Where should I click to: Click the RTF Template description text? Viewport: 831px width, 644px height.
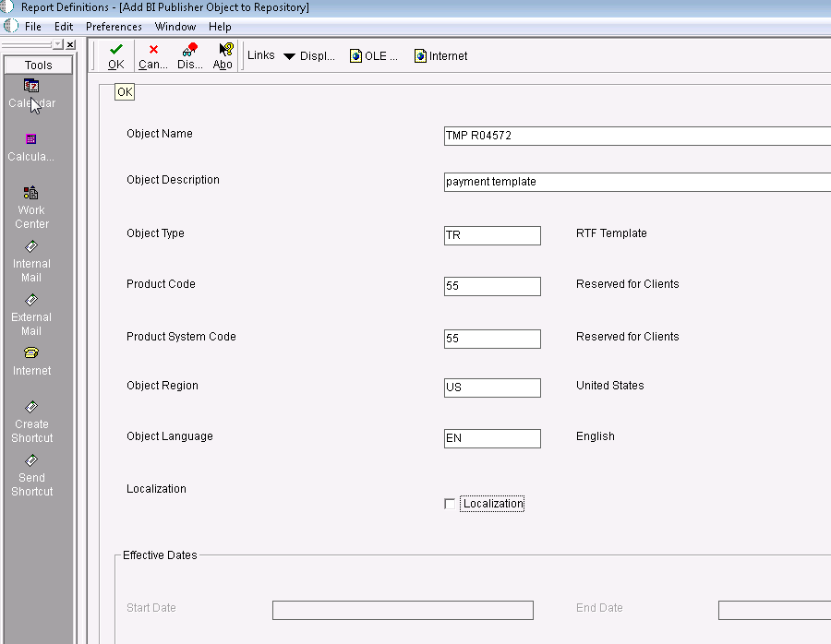(611, 233)
